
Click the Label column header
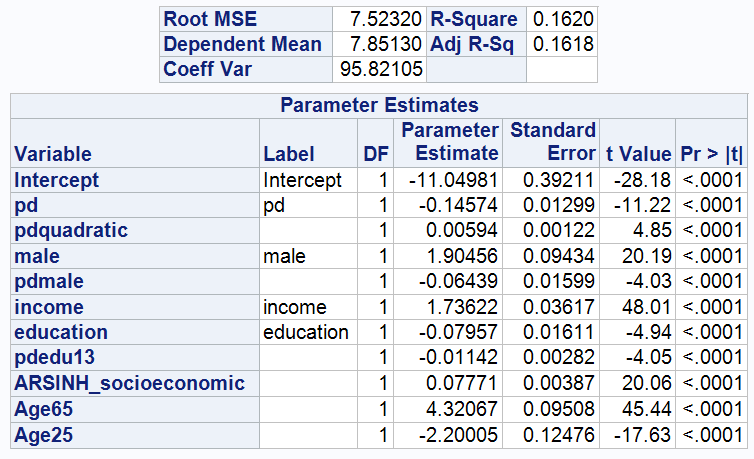(288, 154)
